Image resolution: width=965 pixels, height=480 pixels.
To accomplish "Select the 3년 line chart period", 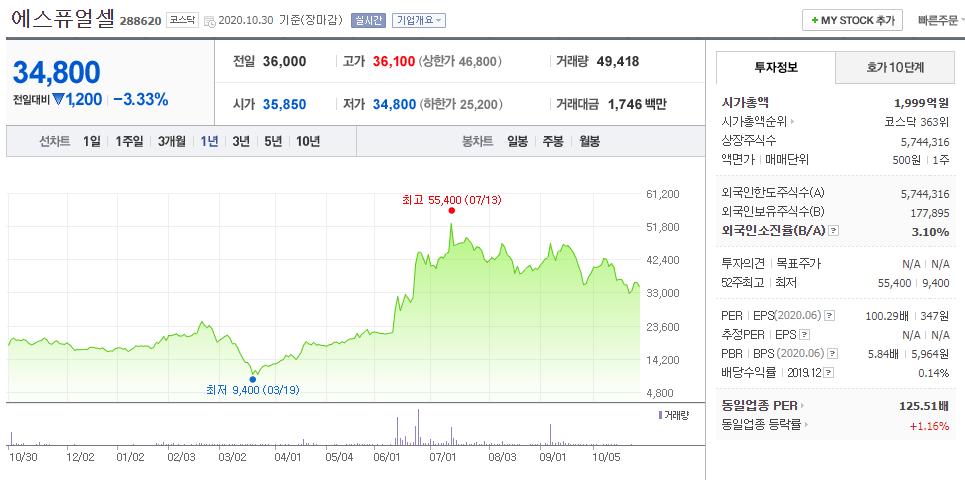I will [x=241, y=141].
